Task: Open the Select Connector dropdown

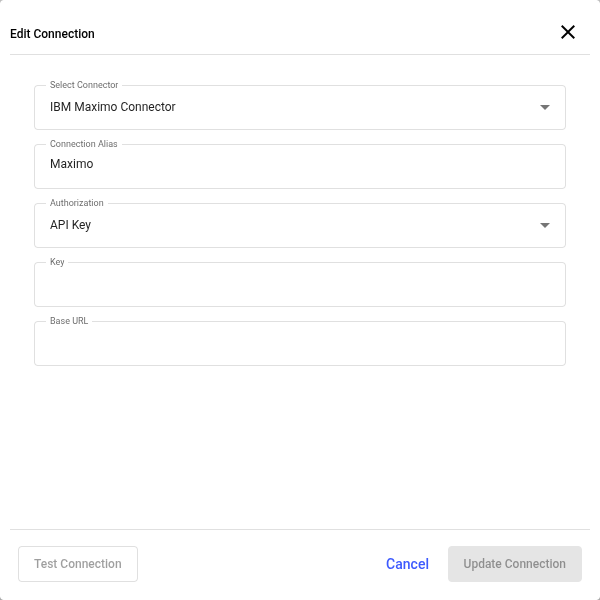Action: [300, 107]
